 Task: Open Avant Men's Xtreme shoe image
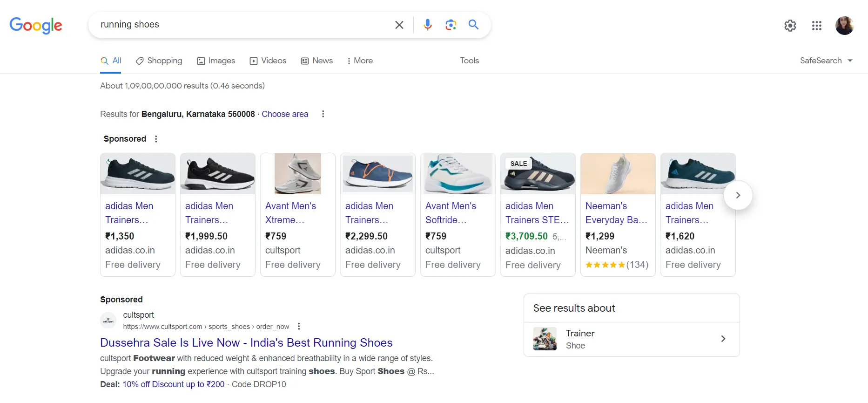point(298,174)
